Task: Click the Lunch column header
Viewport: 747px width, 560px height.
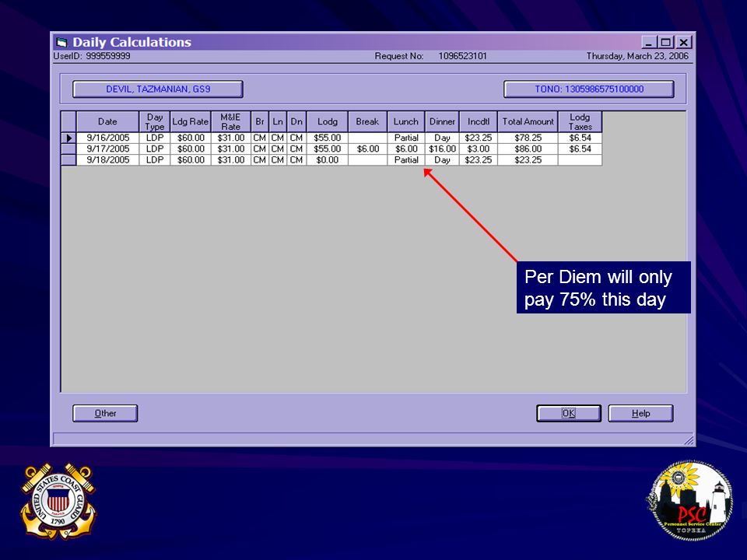Action: 406,122
